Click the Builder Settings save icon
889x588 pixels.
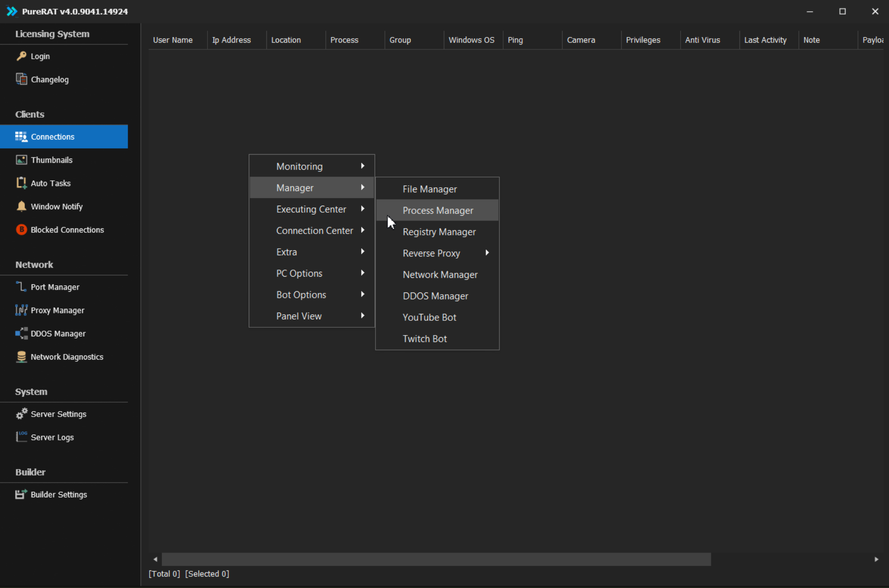pyautogui.click(x=21, y=494)
